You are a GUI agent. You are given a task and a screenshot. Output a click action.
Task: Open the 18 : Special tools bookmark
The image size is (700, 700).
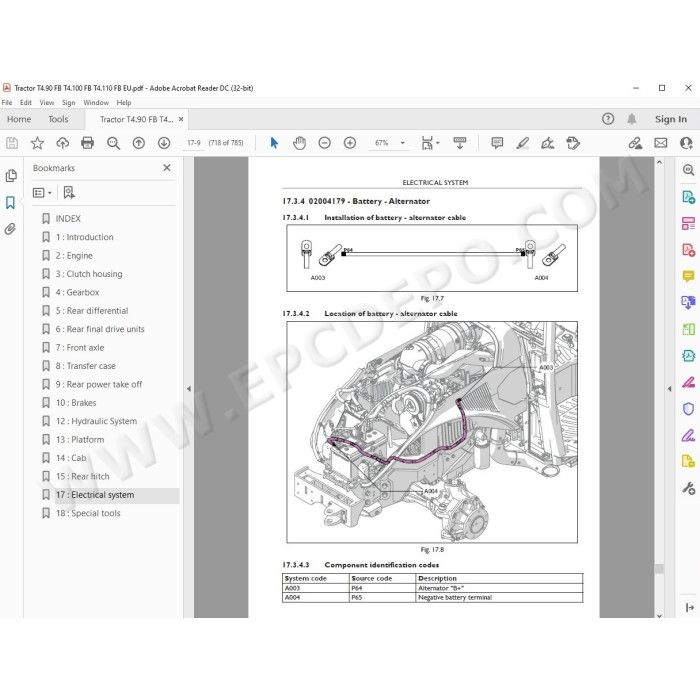coord(88,513)
